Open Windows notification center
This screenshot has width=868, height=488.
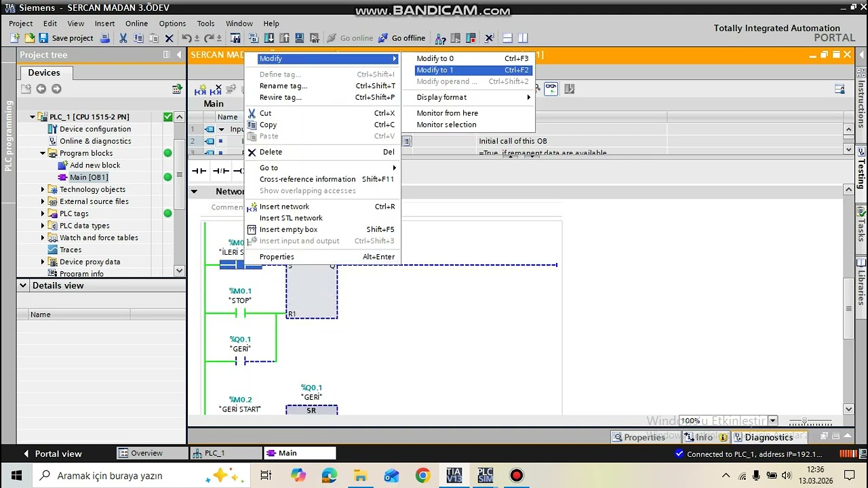[x=850, y=475]
